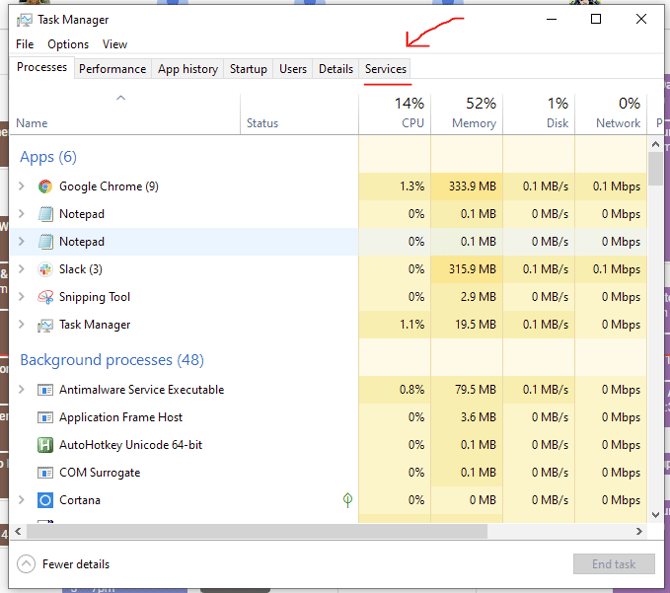Click the End task button

pos(613,564)
